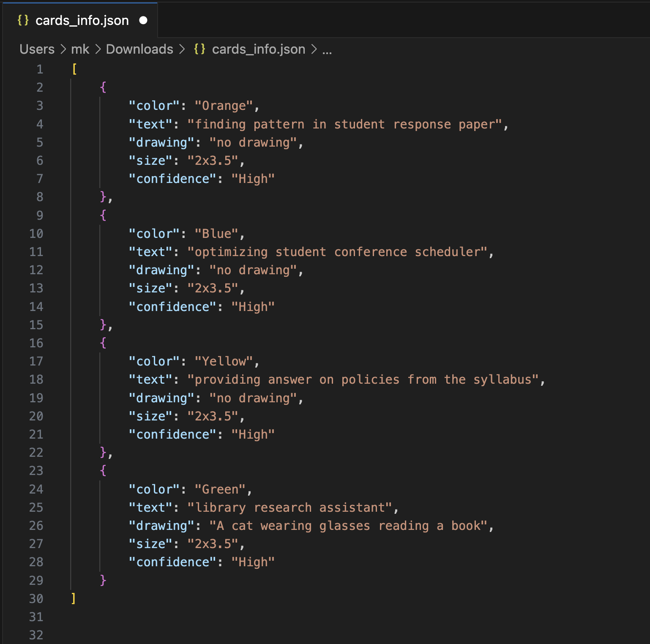Viewport: 650px width, 644px height.
Task: Click the closing square bracket on line 30
Action: click(74, 599)
